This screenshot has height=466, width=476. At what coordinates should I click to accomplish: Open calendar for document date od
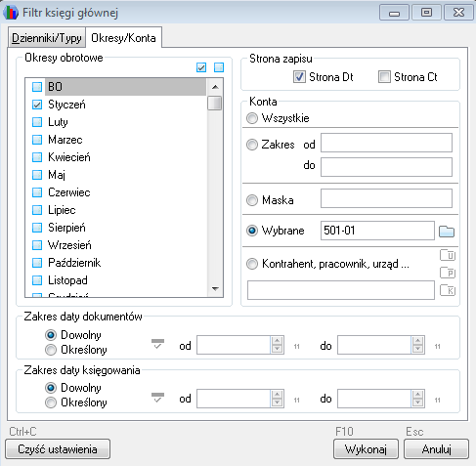tap(296, 346)
